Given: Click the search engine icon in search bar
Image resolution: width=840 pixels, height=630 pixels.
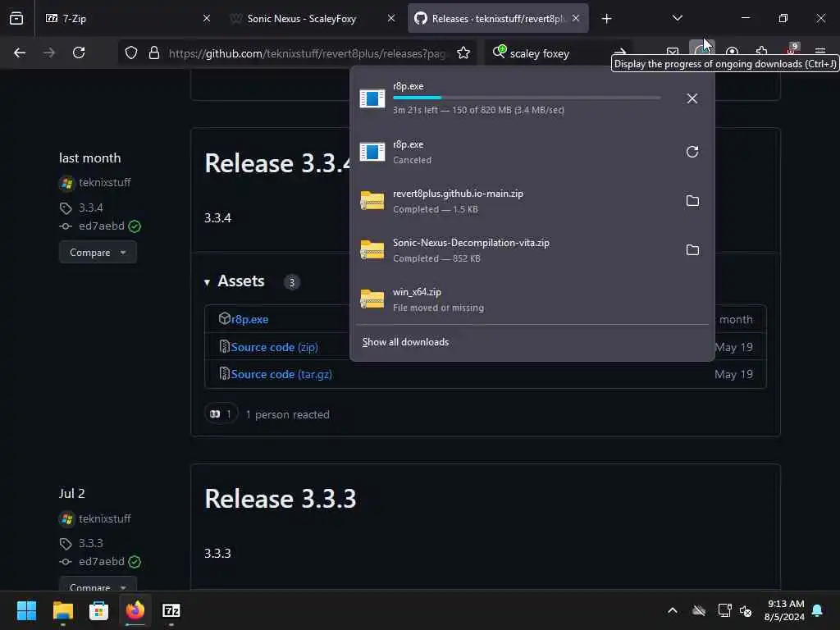Looking at the screenshot, I should tap(499, 52).
